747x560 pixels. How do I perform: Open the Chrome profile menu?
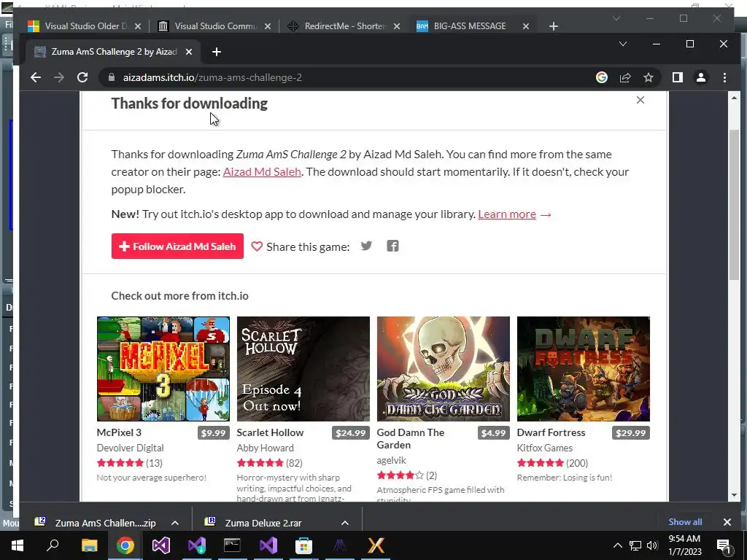pos(701,77)
